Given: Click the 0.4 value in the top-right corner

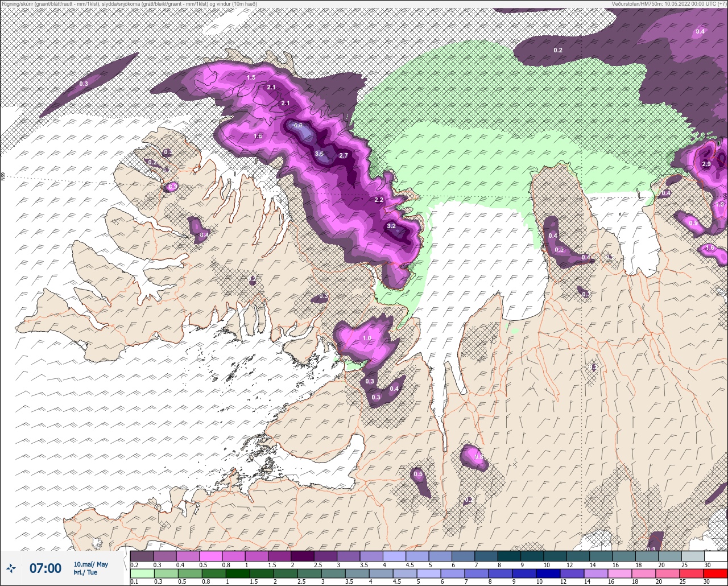Looking at the screenshot, I should point(700,31).
